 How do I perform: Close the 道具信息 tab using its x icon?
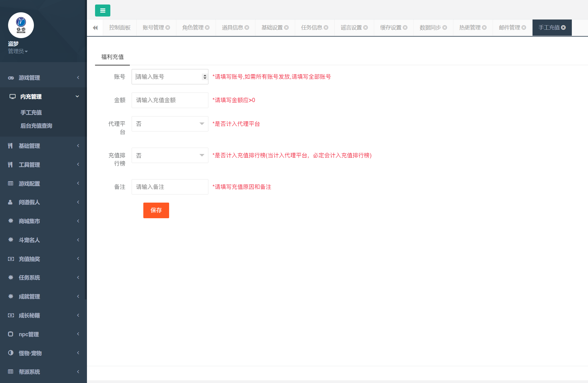pyautogui.click(x=247, y=28)
